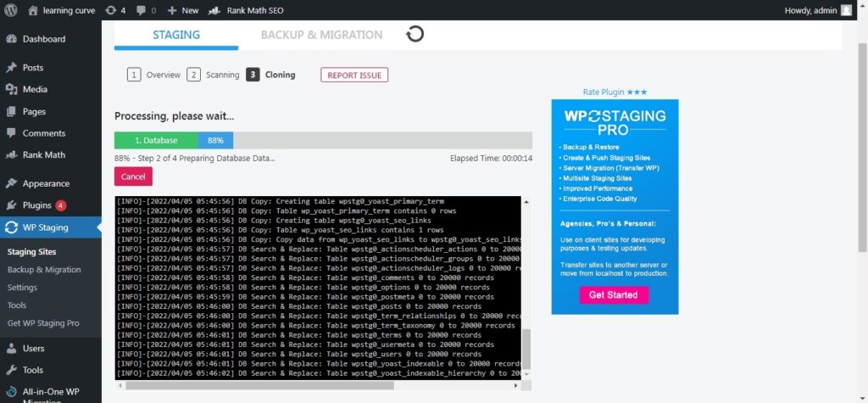The height and width of the screenshot is (403, 868).
Task: Click Get WP Staging Pro link
Action: [x=43, y=322]
